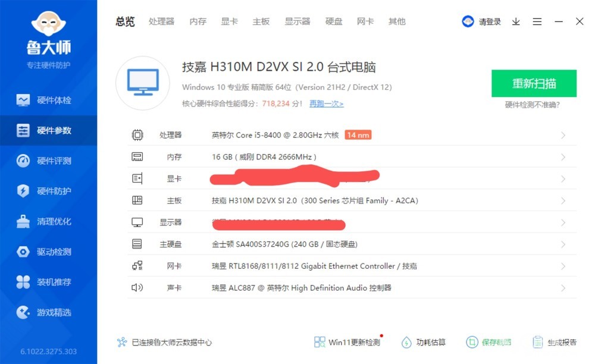Viewport: 595px width, 364px height.
Task: Open 清理优化 in the sidebar
Action: 48,221
